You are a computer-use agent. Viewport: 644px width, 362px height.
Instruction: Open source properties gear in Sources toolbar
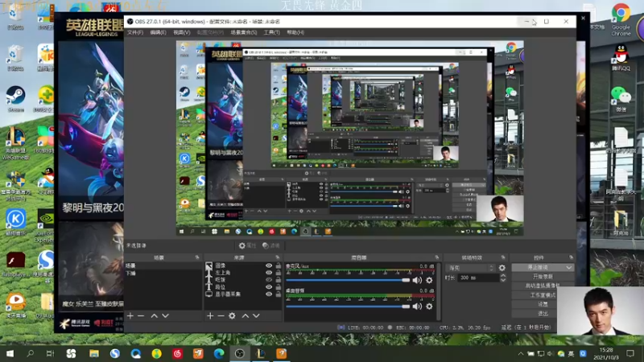(x=232, y=315)
